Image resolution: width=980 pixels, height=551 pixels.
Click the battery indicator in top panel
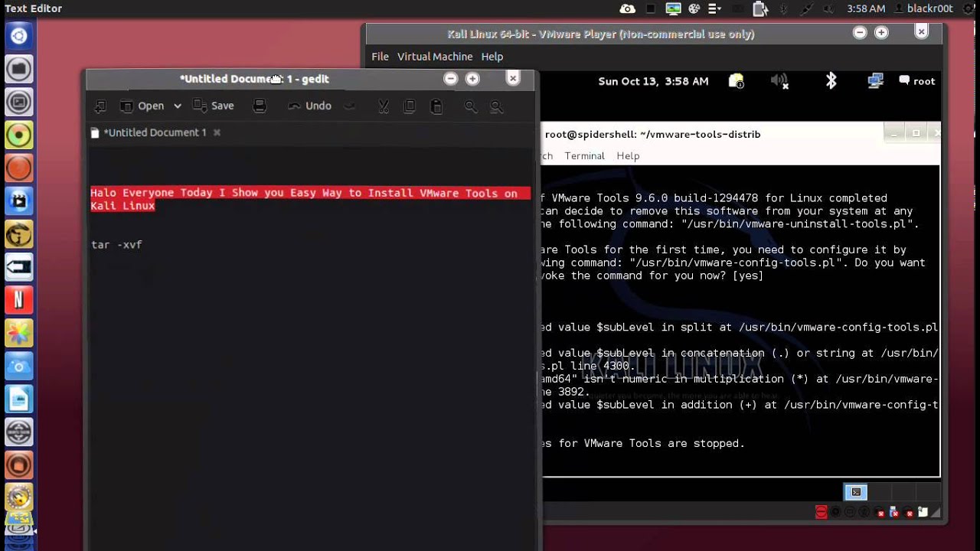tap(759, 8)
